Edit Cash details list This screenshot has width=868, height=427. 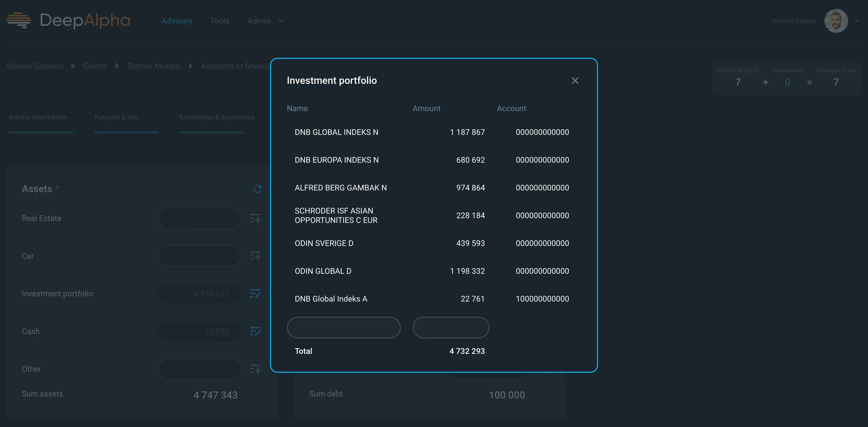(x=255, y=331)
